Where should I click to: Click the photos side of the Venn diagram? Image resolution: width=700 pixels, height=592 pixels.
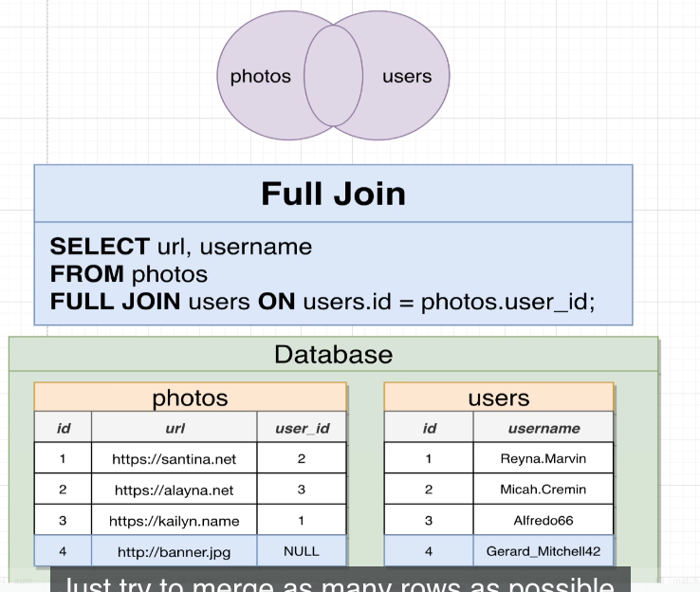260,77
